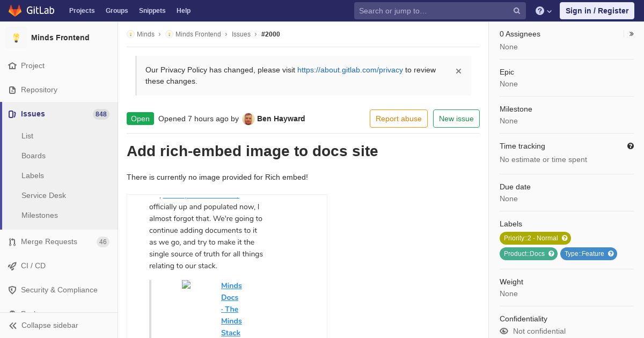The image size is (644, 338).
Task: Open the Minds Docs embed link
Action: click(231, 309)
